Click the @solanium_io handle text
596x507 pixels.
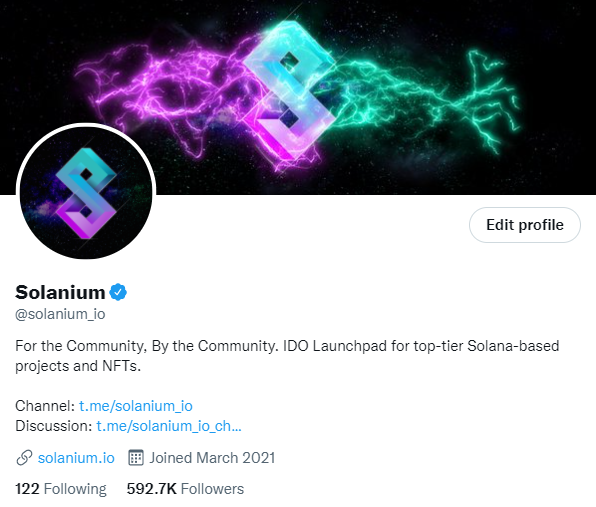[60, 314]
